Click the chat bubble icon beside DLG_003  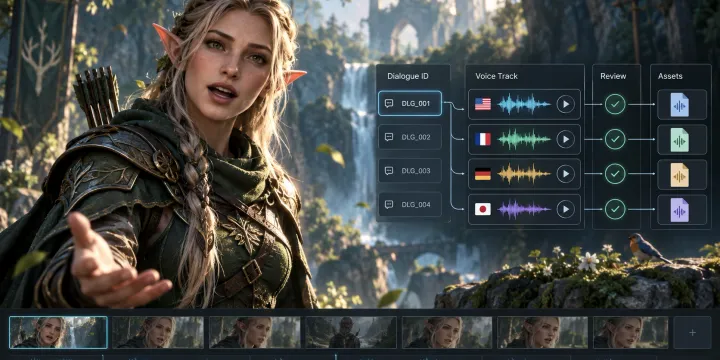389,171
